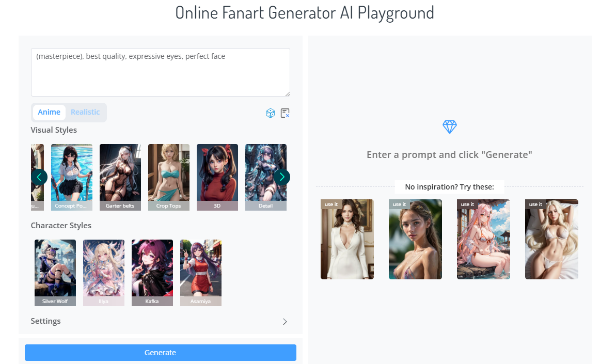Select the Kafka character style
The image size is (600, 364).
click(x=152, y=273)
